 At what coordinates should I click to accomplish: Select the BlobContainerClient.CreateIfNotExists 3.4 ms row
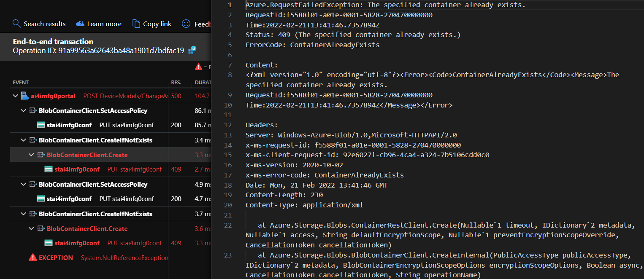coord(95,140)
